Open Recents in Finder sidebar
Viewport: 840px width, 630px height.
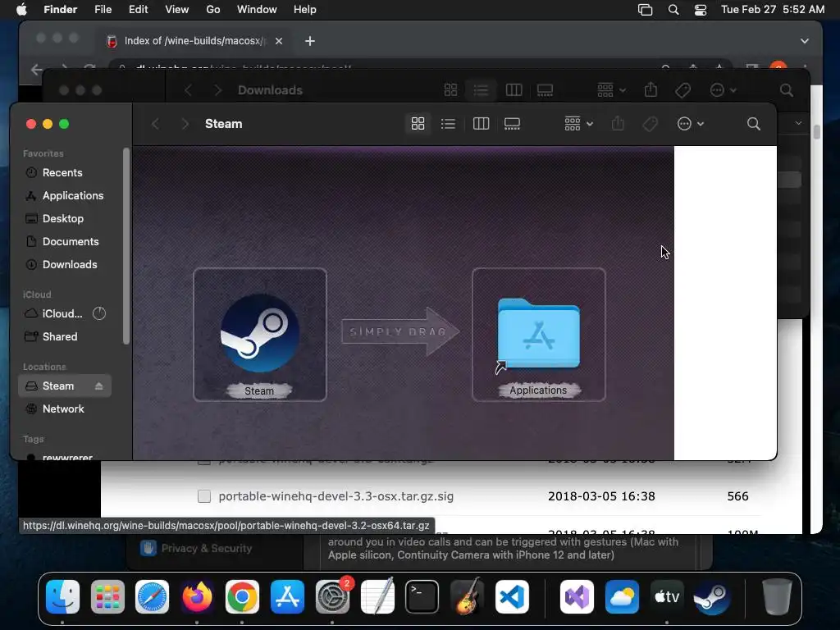(x=62, y=172)
